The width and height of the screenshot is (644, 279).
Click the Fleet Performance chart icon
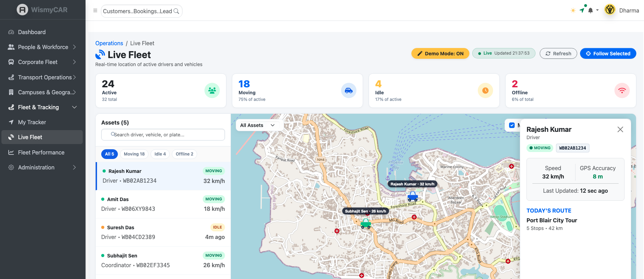tap(11, 152)
